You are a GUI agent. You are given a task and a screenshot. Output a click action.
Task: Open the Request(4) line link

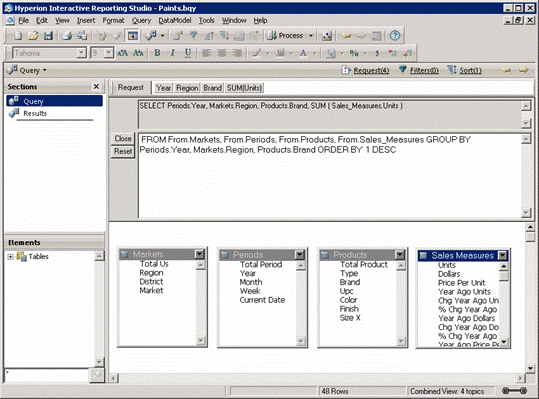pos(371,70)
